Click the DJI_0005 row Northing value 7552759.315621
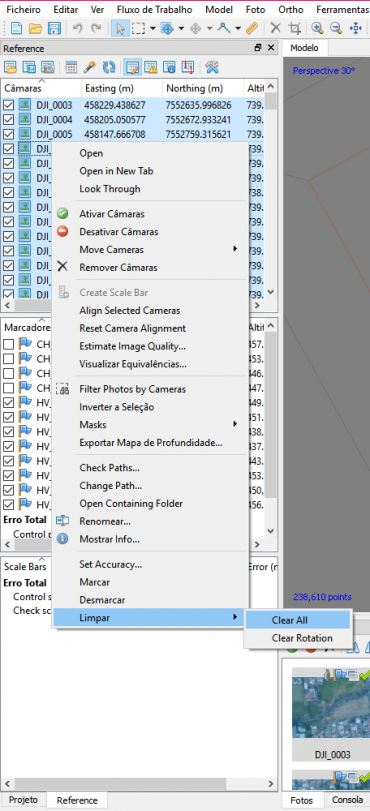 point(199,134)
